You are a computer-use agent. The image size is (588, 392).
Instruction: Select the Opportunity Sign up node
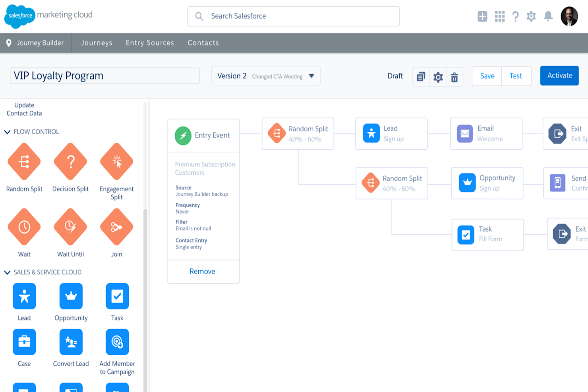pyautogui.click(x=487, y=183)
